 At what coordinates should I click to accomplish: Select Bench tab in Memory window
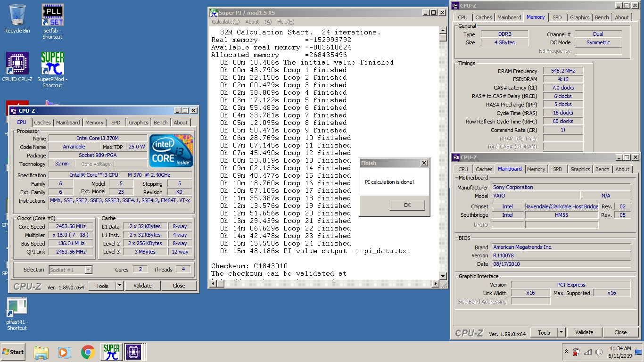pyautogui.click(x=602, y=17)
